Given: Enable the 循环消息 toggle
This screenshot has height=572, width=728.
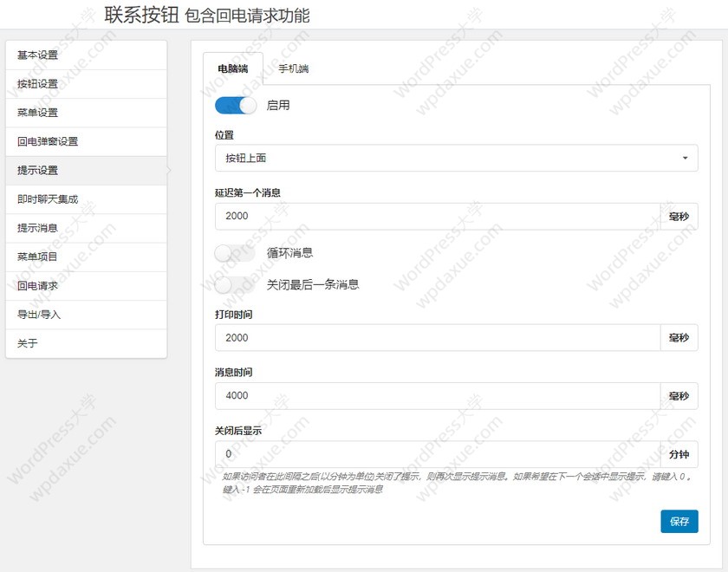Looking at the screenshot, I should (236, 253).
